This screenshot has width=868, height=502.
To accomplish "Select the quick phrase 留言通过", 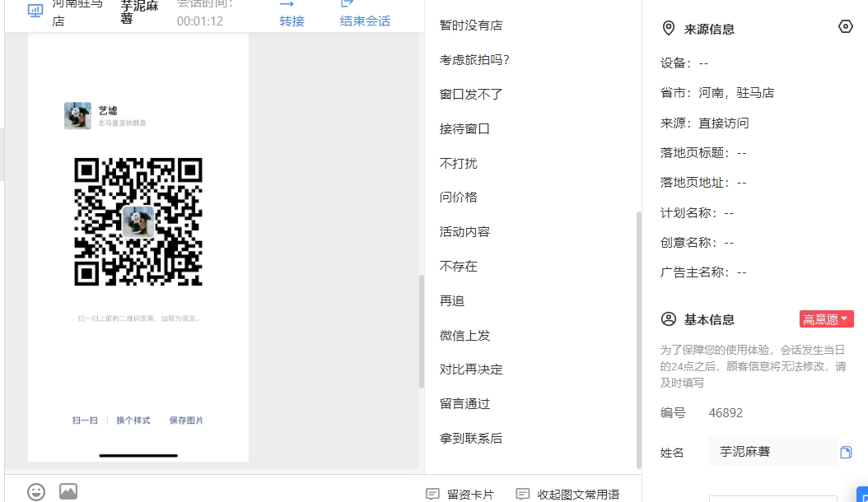I will click(x=464, y=404).
